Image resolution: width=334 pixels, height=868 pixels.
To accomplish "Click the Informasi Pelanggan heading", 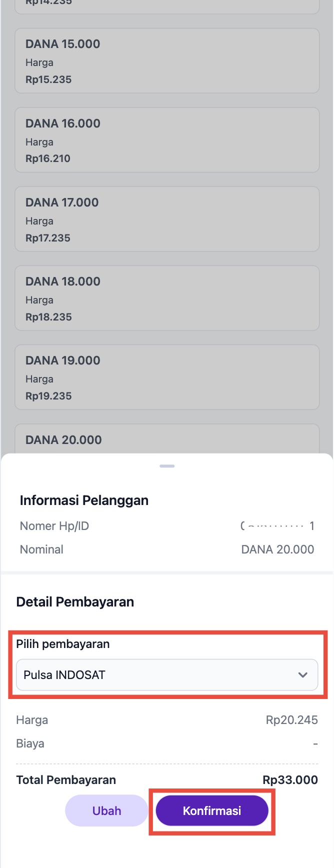I will pos(84,500).
